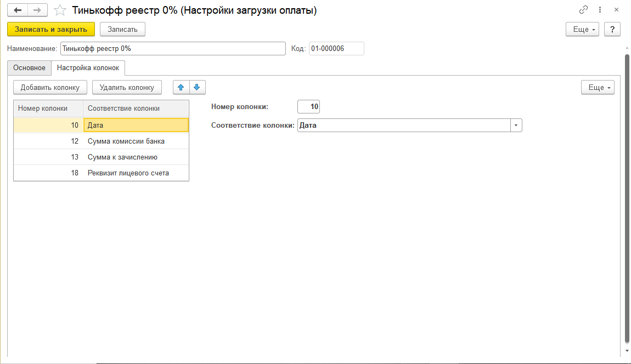Click Удалить колонку button
The image size is (631, 364).
click(127, 87)
